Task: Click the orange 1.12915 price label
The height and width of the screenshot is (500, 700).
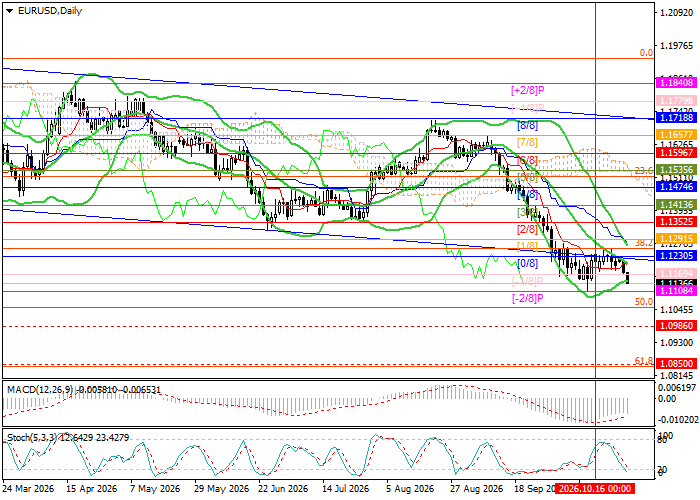Action: (x=676, y=239)
